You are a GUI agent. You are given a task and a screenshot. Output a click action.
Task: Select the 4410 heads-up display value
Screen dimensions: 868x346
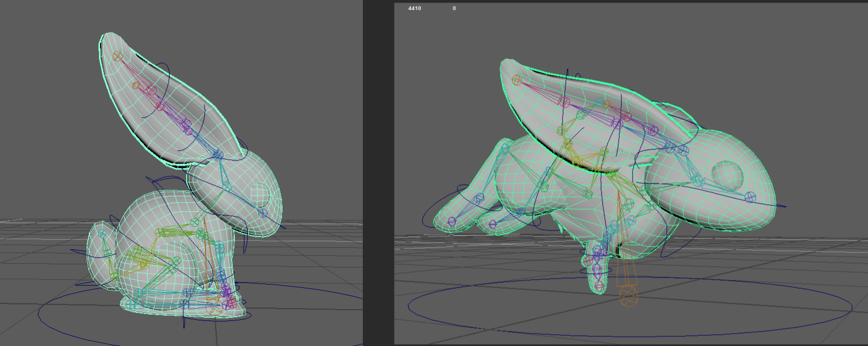[414, 9]
